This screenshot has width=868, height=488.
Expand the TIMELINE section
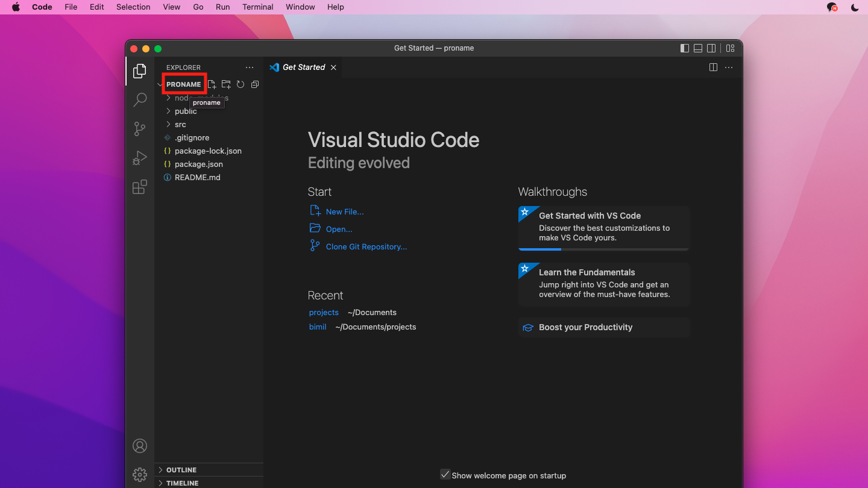coord(209,483)
